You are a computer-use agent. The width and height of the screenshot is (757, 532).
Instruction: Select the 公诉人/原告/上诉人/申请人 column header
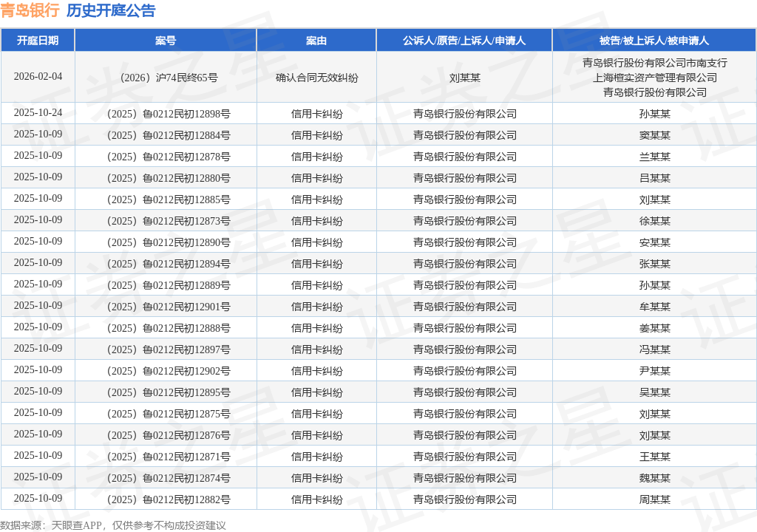464,41
